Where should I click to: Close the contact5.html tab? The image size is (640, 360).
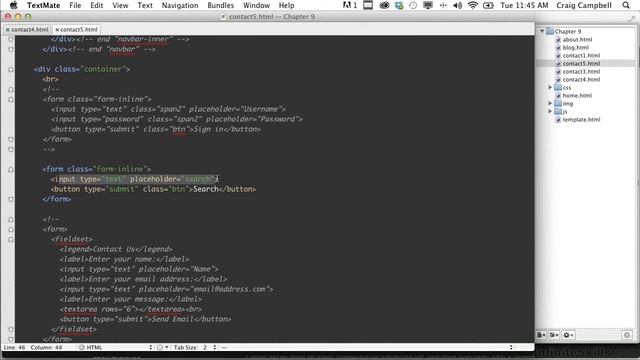tap(57, 30)
